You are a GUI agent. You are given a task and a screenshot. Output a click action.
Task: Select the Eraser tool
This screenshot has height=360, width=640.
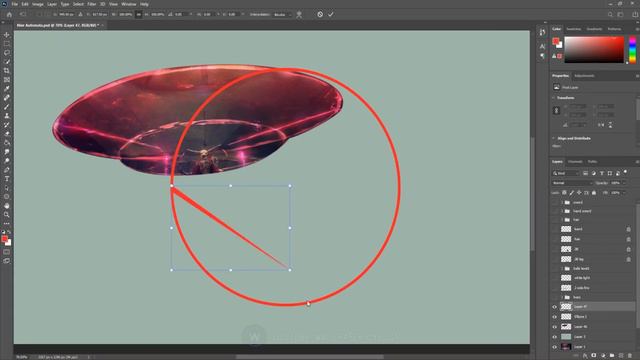tap(7, 133)
